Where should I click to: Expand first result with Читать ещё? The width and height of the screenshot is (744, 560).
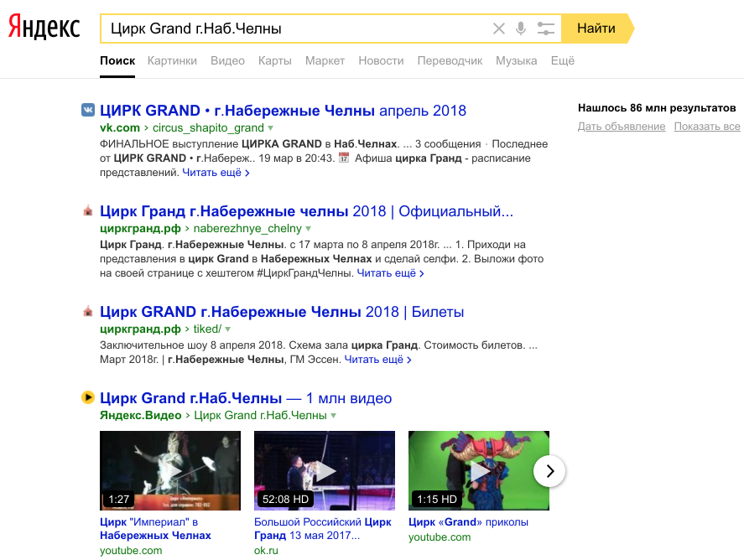[216, 173]
